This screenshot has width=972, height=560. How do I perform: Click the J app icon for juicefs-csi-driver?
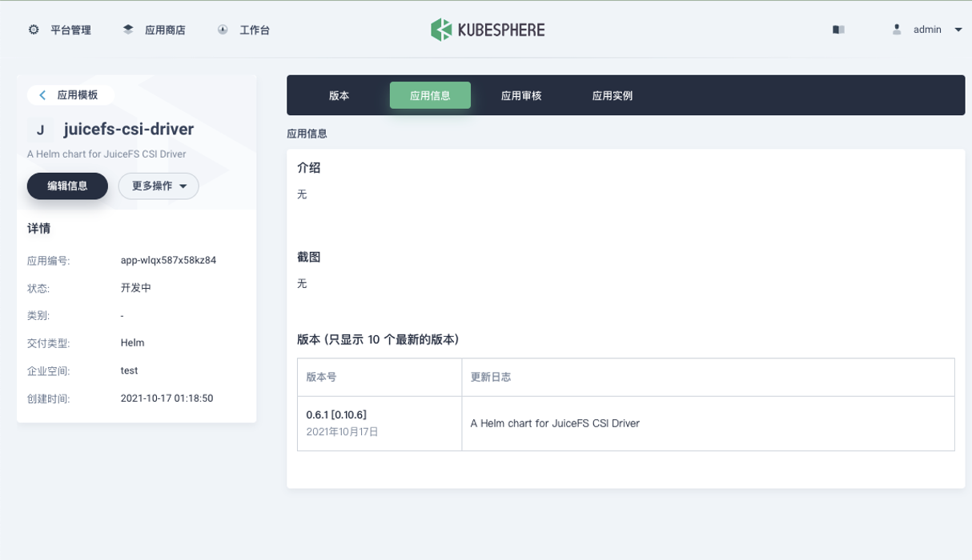[40, 130]
